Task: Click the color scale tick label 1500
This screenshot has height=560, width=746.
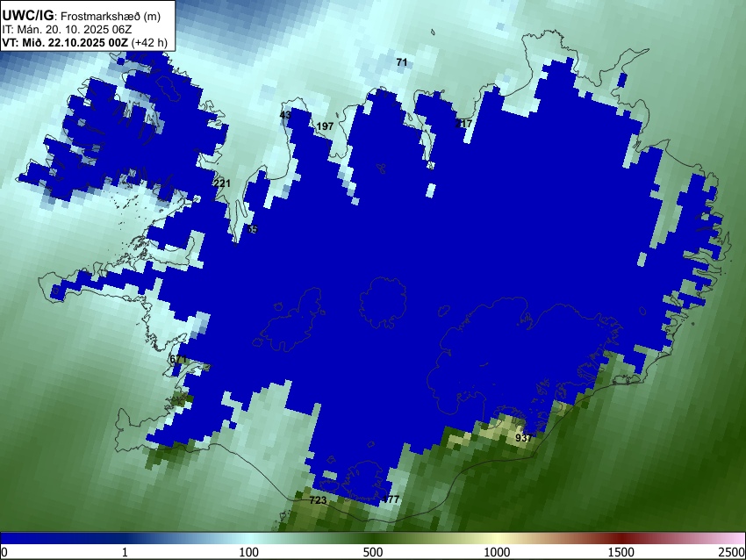Action: coord(621,552)
